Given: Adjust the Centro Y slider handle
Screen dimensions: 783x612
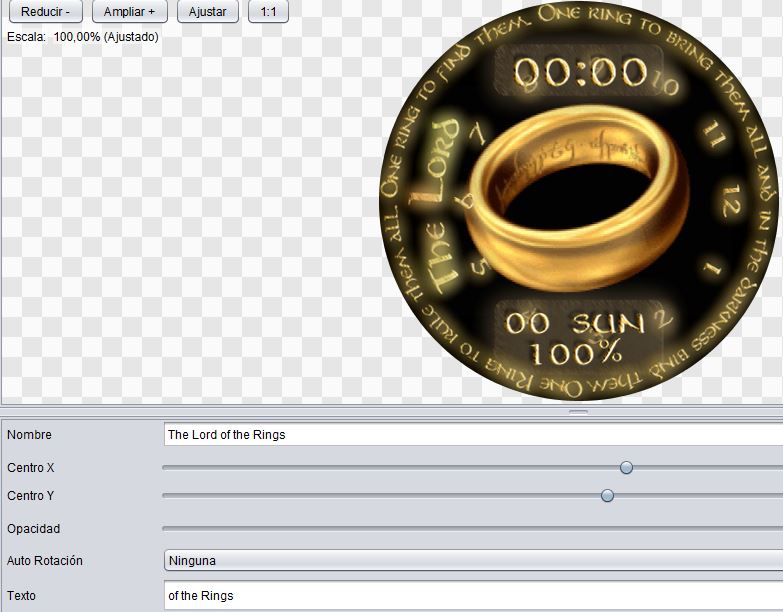Looking at the screenshot, I should click(x=607, y=495).
